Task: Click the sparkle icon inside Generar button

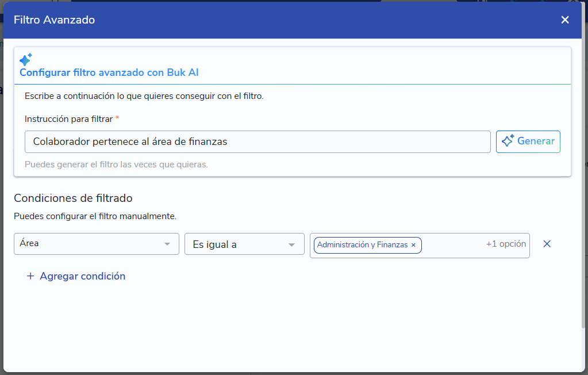Action: pos(507,141)
